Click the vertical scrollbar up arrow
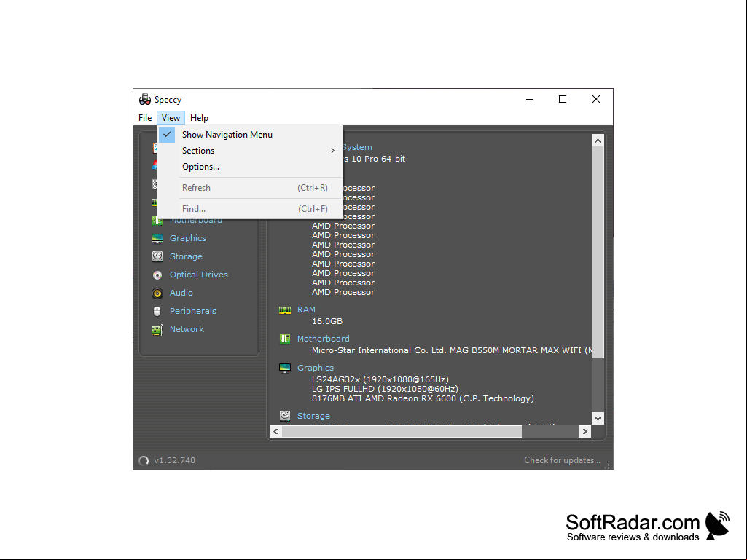 point(598,141)
